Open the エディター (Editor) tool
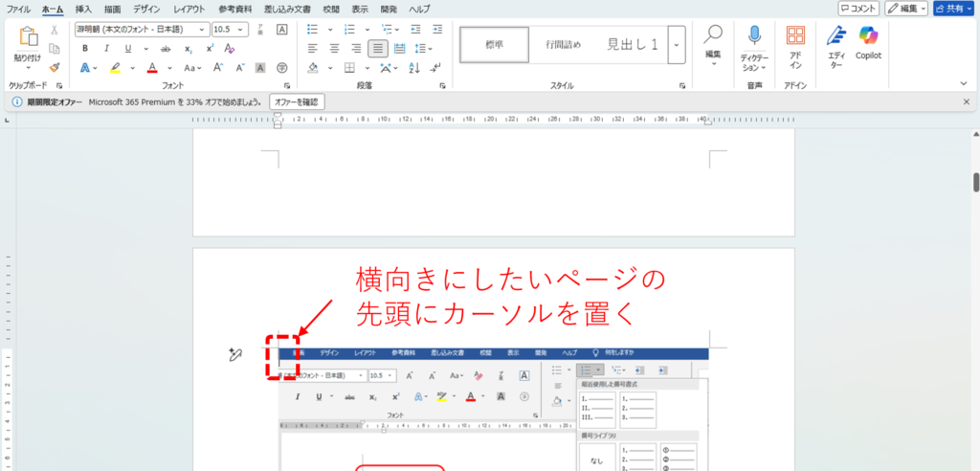This screenshot has width=980, height=471. coord(836,43)
